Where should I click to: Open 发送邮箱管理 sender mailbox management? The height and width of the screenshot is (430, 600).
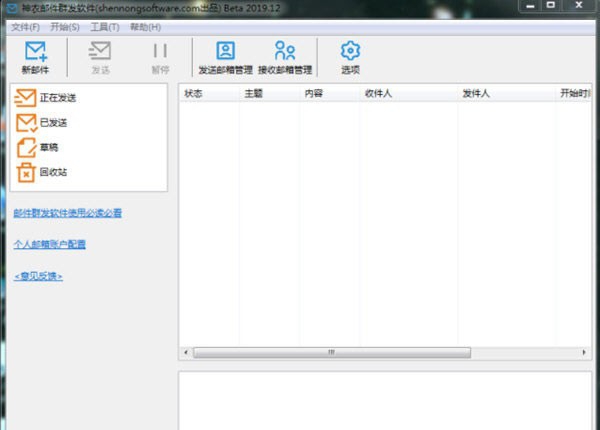point(225,57)
